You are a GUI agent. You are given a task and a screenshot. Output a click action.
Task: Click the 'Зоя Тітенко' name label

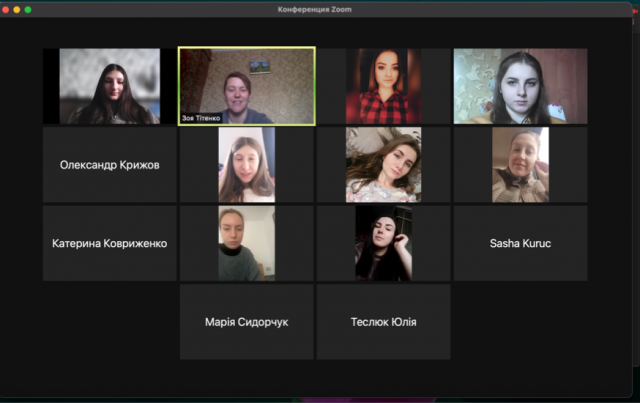[201, 118]
